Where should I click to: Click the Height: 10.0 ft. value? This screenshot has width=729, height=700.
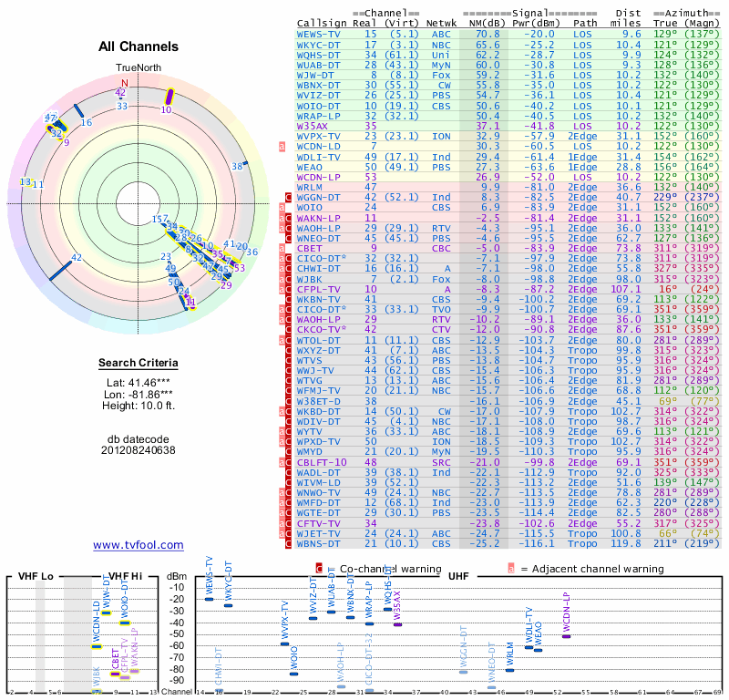coord(139,406)
